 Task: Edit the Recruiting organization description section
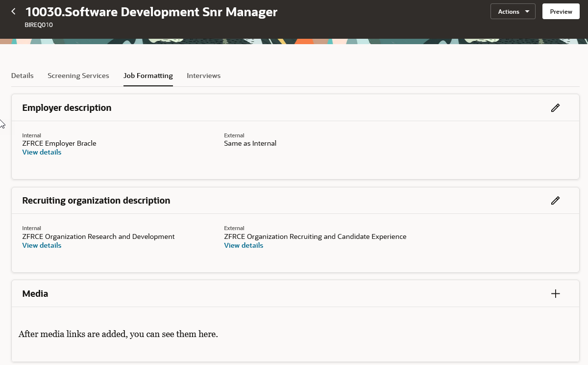555,201
